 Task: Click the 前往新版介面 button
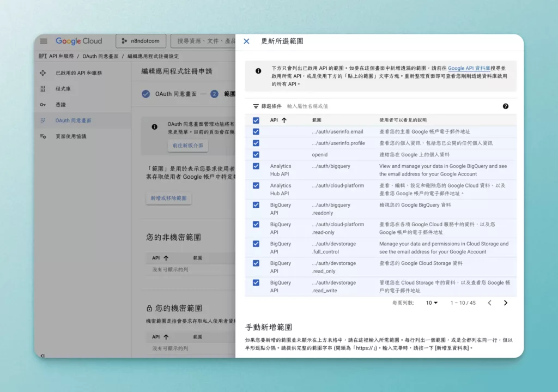point(188,145)
